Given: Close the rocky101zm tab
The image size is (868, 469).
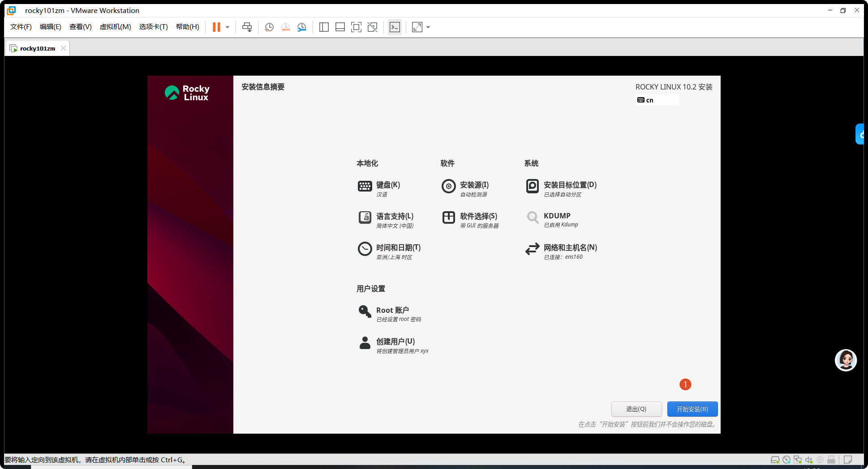Looking at the screenshot, I should [x=64, y=48].
